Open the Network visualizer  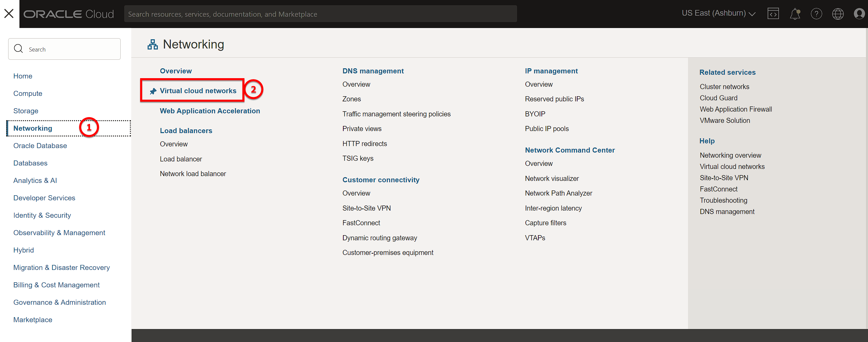pos(552,178)
